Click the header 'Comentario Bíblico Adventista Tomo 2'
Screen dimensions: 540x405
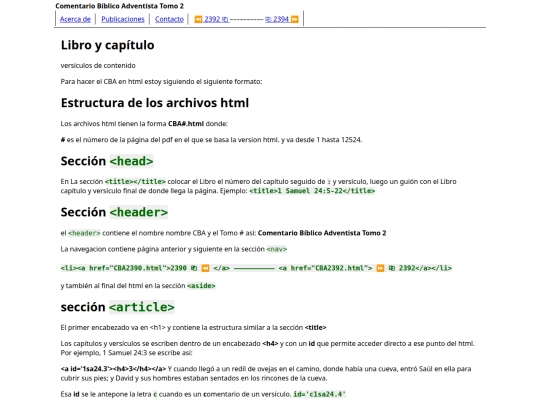120,6
